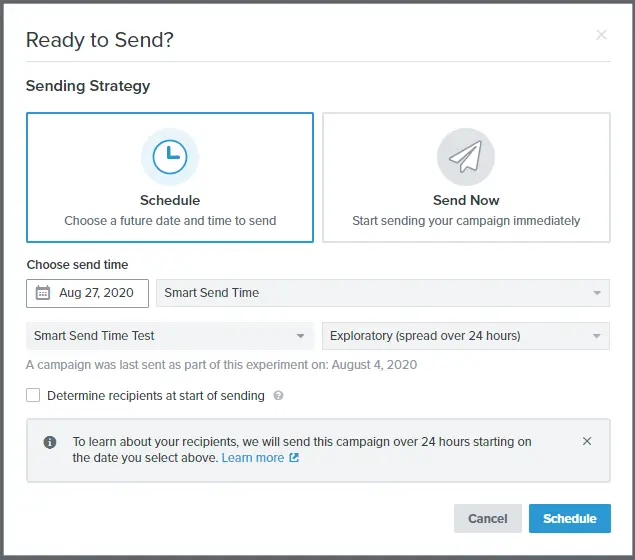Click the clock icon in Schedule option
Image resolution: width=635 pixels, height=560 pixels.
[x=170, y=156]
